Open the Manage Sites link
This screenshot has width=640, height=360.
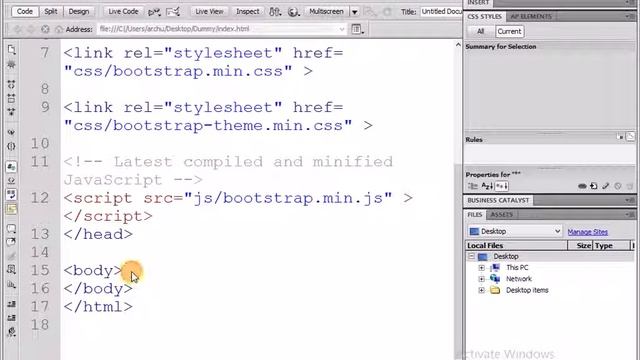tap(587, 232)
